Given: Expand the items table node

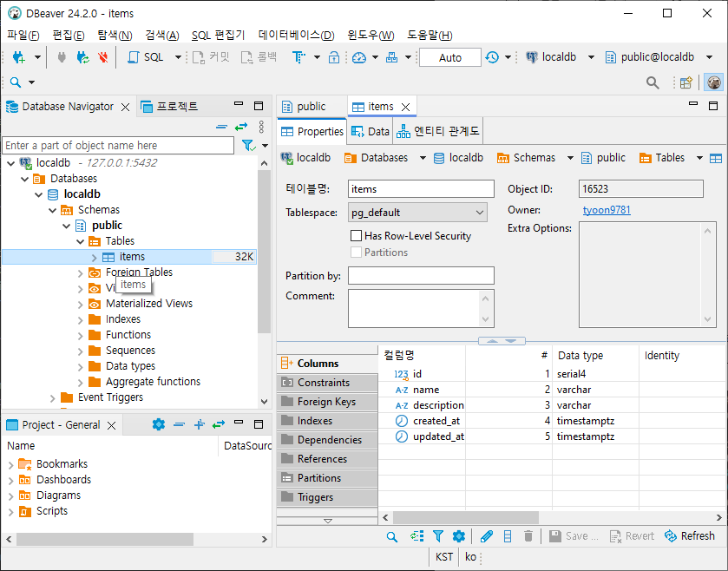Looking at the screenshot, I should click(x=95, y=257).
